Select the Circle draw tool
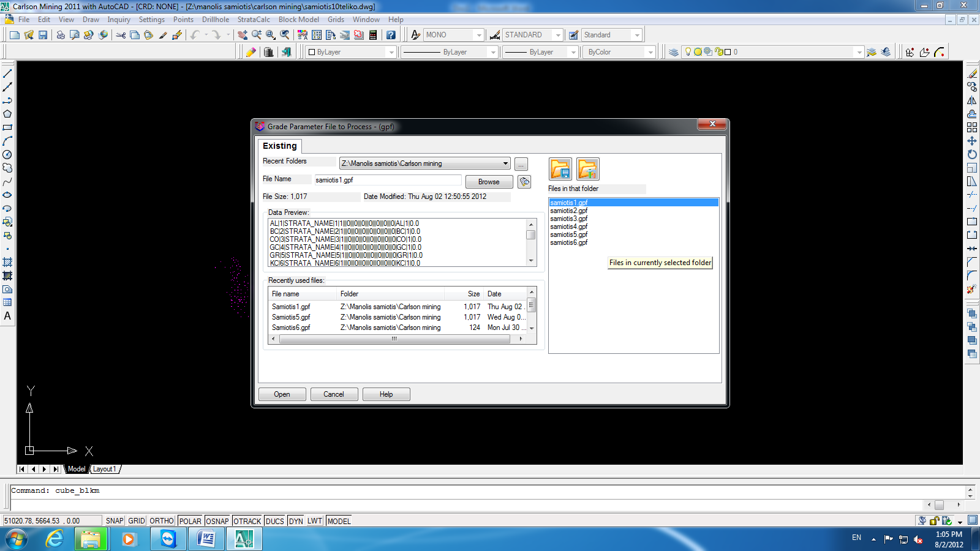Viewport: 980px width, 551px height. coord(7,154)
